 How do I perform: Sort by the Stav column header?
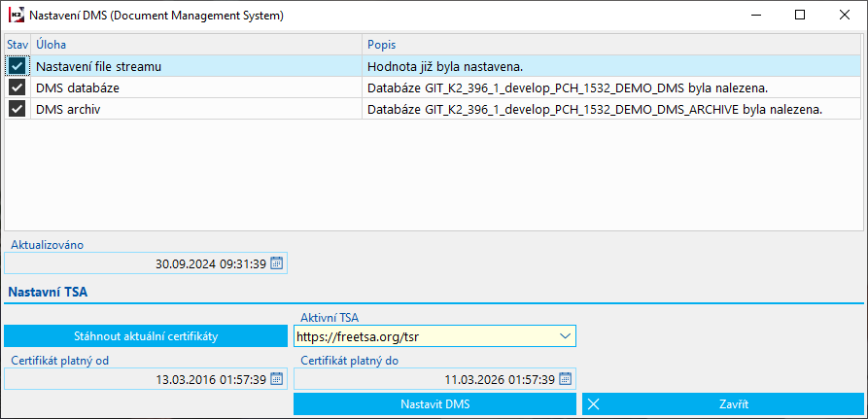pyautogui.click(x=17, y=45)
